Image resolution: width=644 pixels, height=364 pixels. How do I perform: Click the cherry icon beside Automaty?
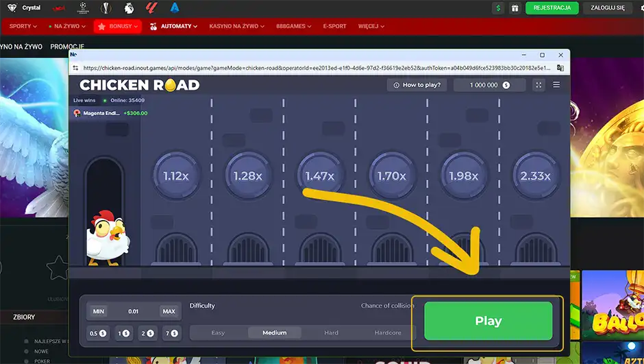pos(153,26)
